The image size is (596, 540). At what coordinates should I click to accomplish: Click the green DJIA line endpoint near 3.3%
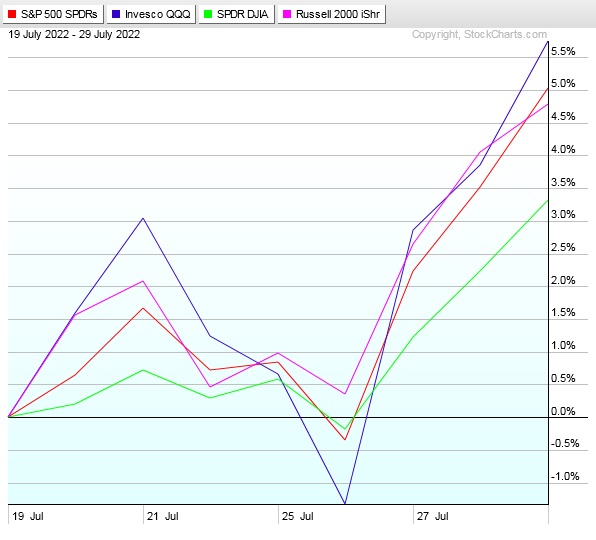pyautogui.click(x=548, y=201)
